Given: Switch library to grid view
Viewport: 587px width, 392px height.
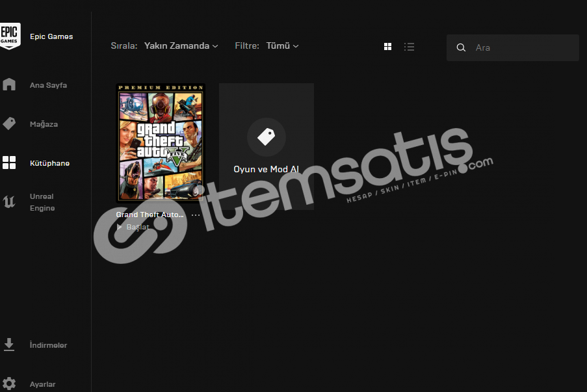Looking at the screenshot, I should [388, 46].
